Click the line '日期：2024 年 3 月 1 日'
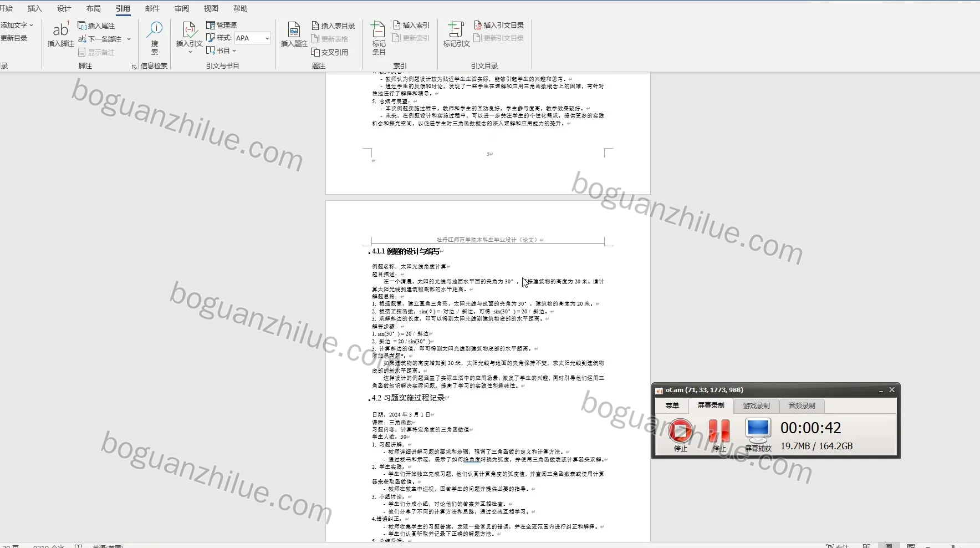Viewport: 980px width, 548px height. click(x=401, y=414)
